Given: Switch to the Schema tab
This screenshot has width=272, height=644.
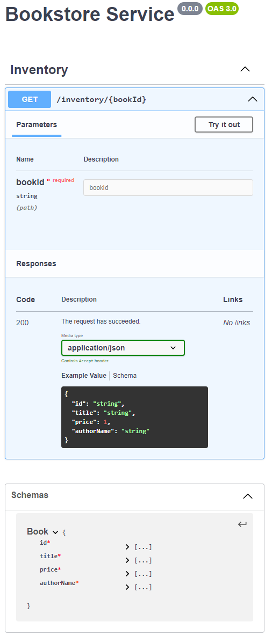Looking at the screenshot, I should pos(125,376).
